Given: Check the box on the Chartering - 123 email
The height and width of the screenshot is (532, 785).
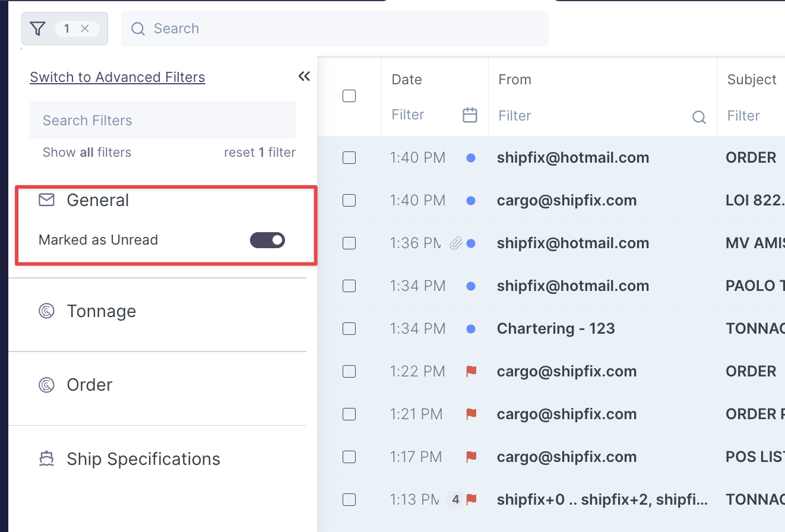Looking at the screenshot, I should [x=349, y=328].
